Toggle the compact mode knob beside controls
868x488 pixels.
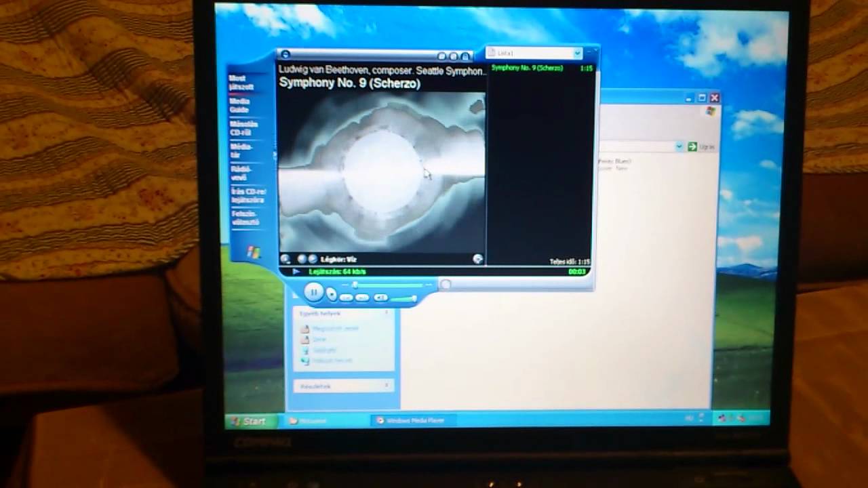[x=446, y=284]
